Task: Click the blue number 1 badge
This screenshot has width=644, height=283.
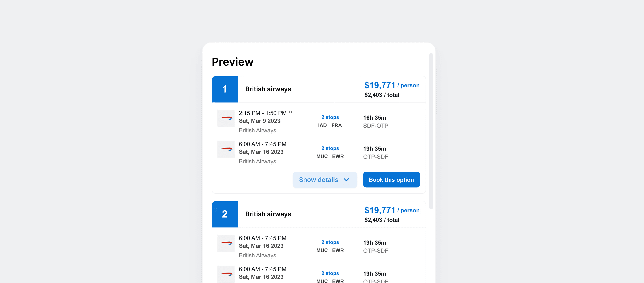Action: (225, 89)
